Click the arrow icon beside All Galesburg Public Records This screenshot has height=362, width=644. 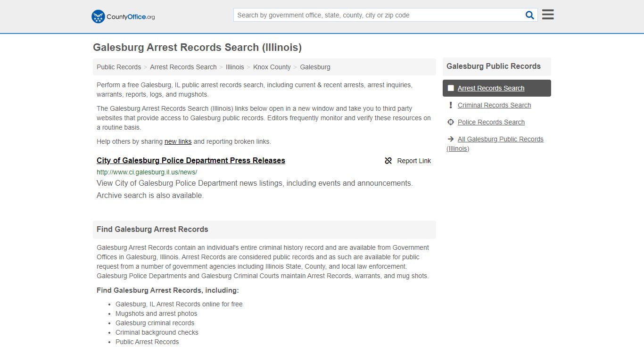pyautogui.click(x=451, y=139)
